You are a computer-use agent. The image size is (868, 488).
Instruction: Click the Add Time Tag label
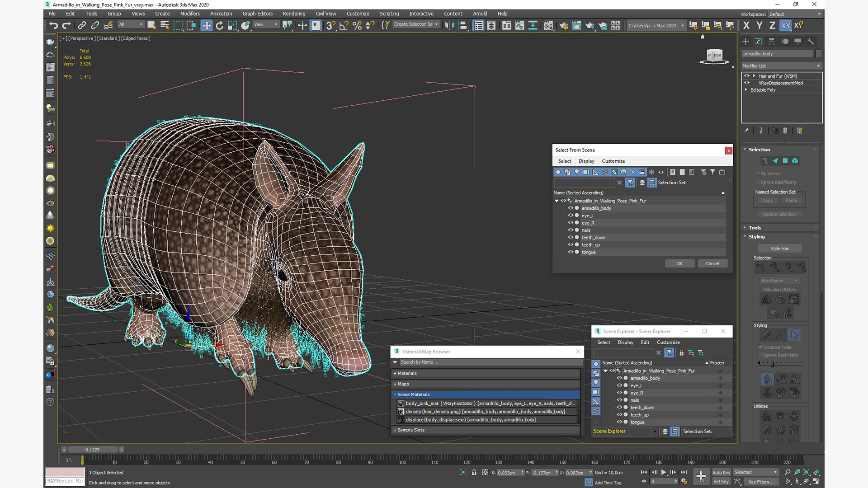(608, 483)
